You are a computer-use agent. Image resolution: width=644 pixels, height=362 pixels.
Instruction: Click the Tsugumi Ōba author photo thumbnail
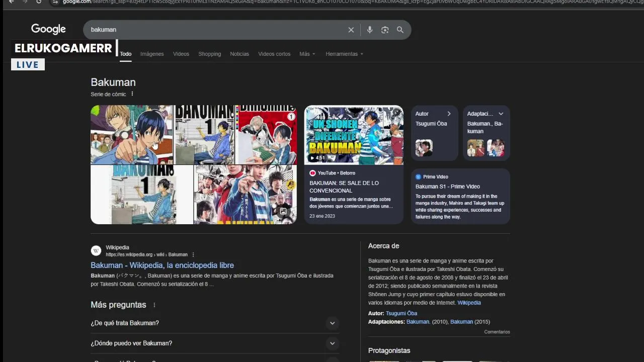tap(424, 148)
